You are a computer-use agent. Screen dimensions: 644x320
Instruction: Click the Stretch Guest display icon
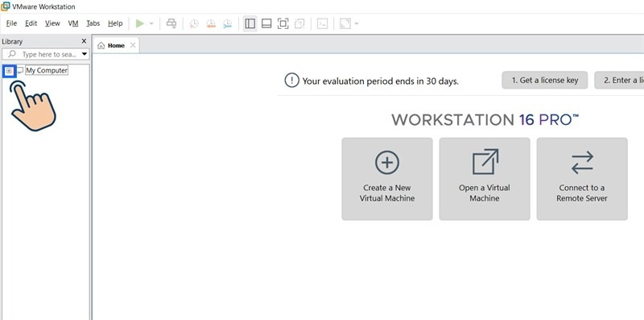click(x=345, y=24)
